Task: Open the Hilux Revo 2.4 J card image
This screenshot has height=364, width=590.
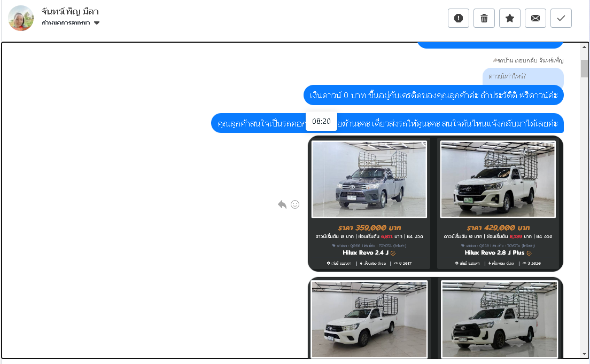Action: (x=369, y=179)
